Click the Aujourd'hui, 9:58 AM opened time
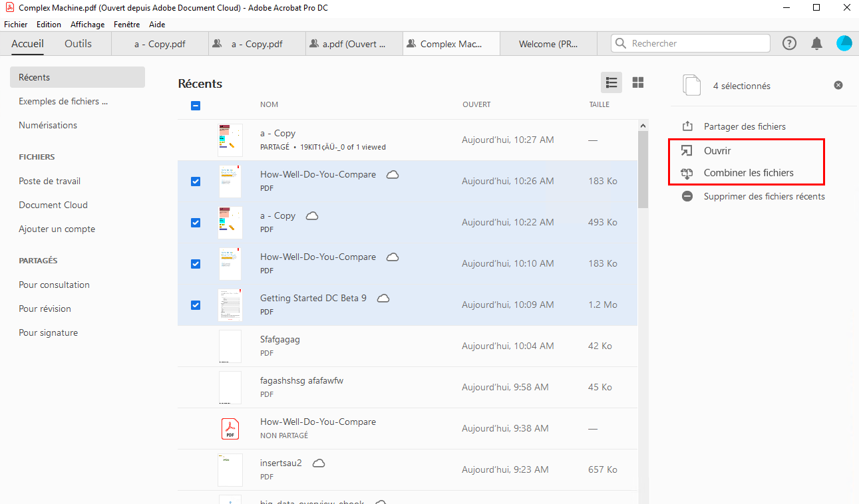This screenshot has width=859, height=504. [505, 387]
